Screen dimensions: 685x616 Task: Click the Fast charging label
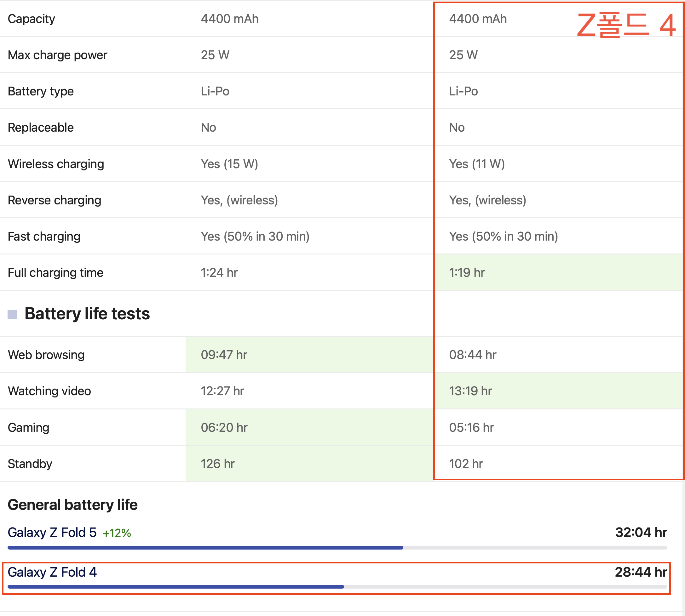click(44, 237)
